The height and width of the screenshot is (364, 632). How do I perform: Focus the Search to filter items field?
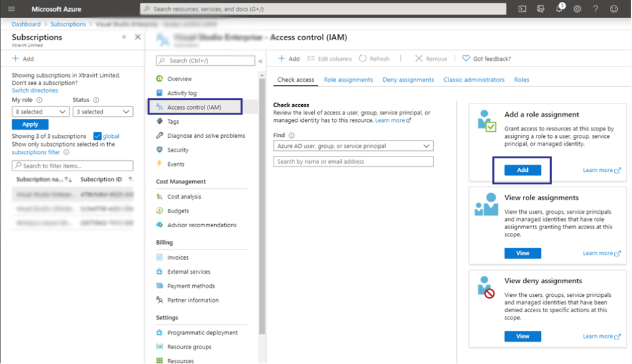tap(73, 166)
